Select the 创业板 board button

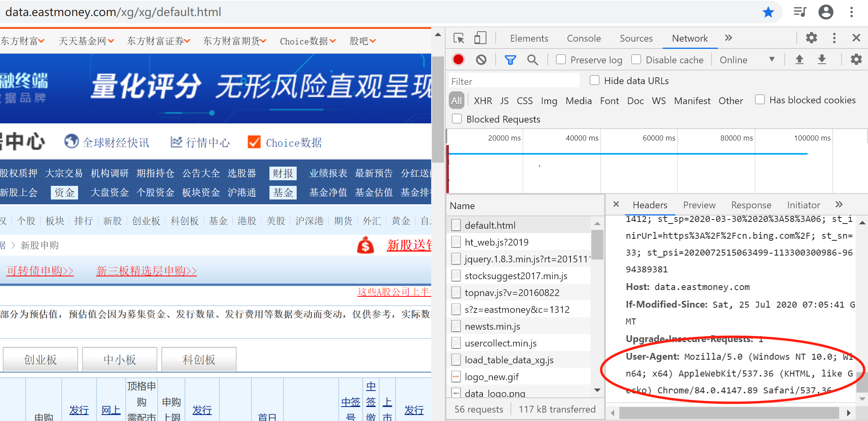(40, 359)
